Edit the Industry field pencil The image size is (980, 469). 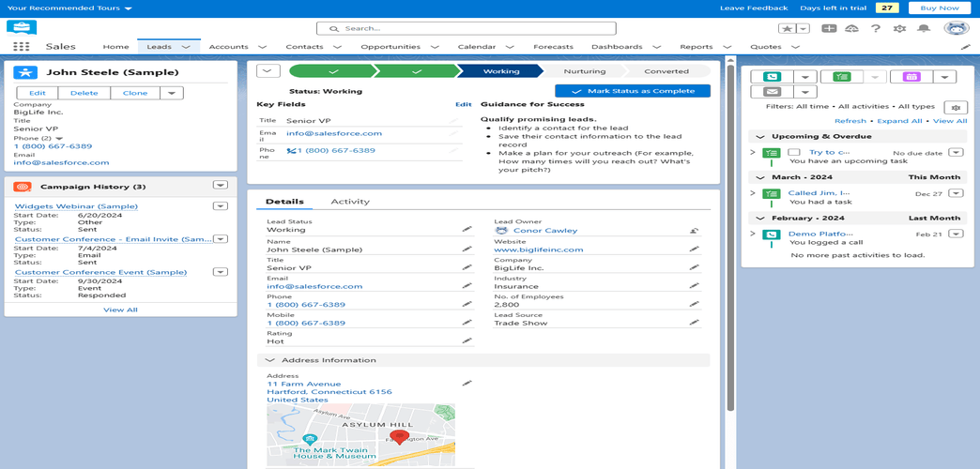pyautogui.click(x=694, y=286)
